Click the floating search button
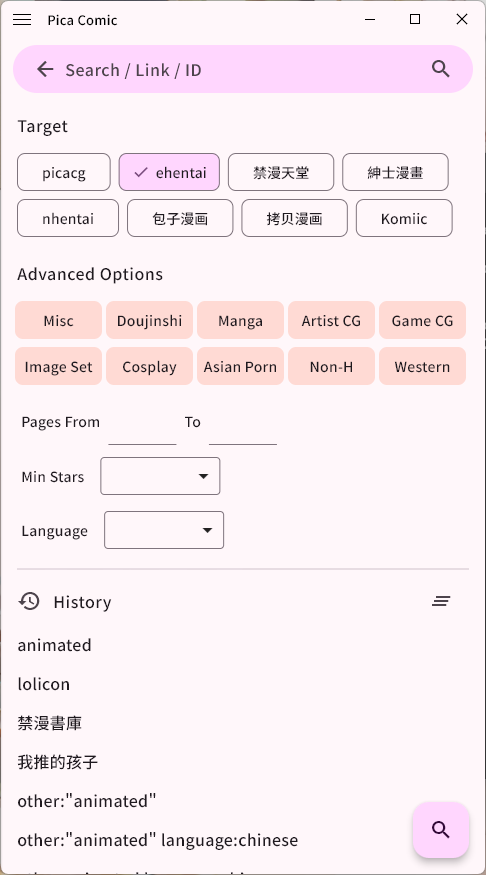The image size is (486, 875). click(x=441, y=830)
